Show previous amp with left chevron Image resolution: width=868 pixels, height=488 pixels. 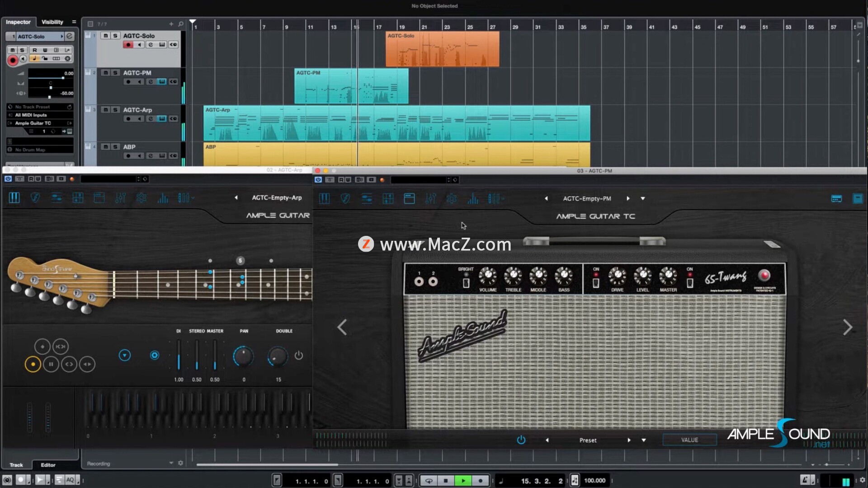[342, 327]
